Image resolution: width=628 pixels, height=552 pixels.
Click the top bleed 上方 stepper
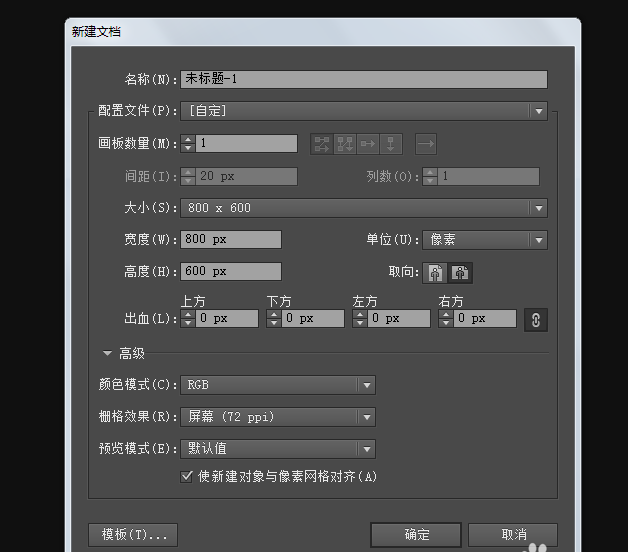pos(188,318)
